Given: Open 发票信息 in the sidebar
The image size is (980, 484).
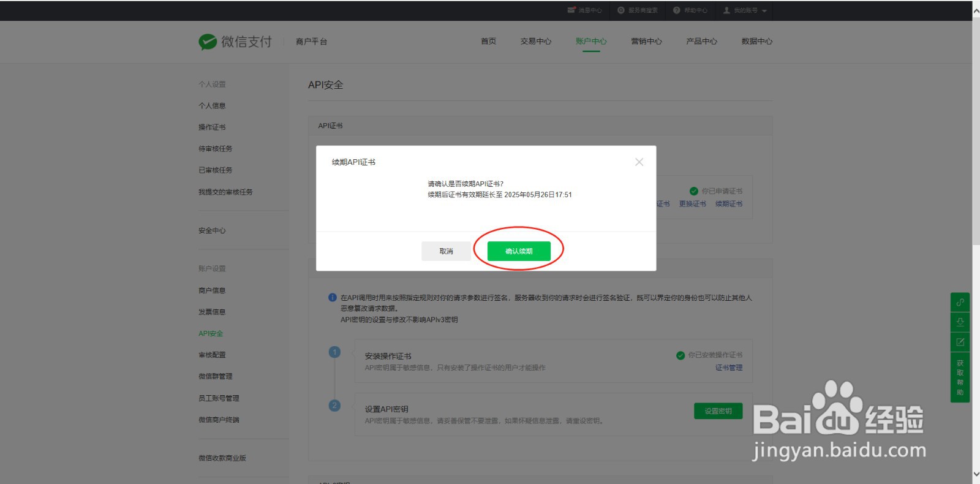Looking at the screenshot, I should pyautogui.click(x=212, y=312).
